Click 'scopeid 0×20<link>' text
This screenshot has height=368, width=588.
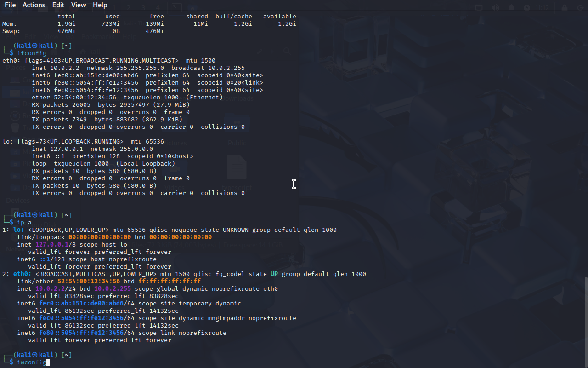click(230, 83)
